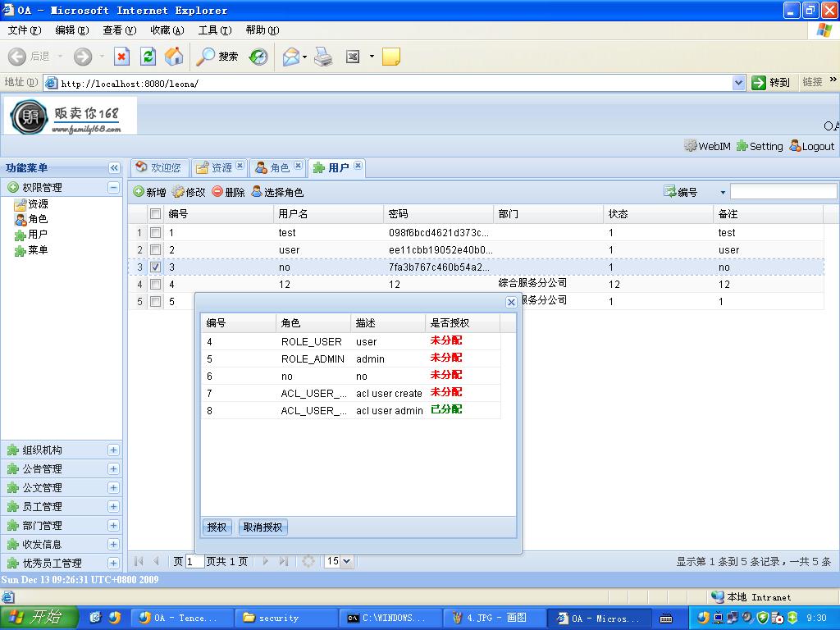
Task: Click the 选择角色 select role icon
Action: [x=257, y=192]
